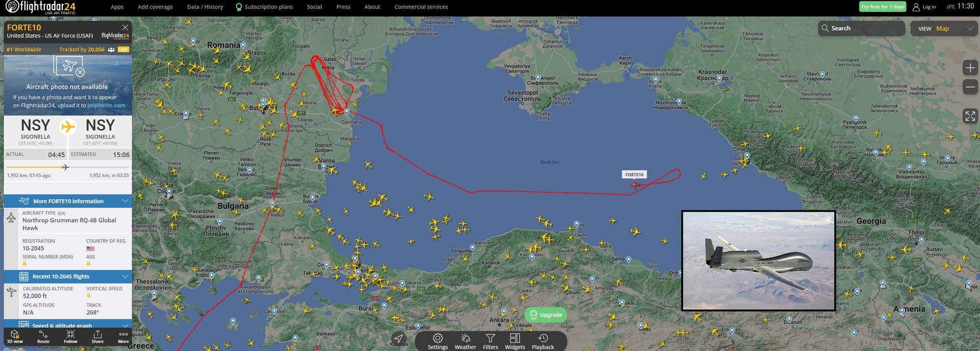This screenshot has width=980, height=351.
Task: Click the Tracked by 20,056 LIVE badge
Action: (94, 49)
